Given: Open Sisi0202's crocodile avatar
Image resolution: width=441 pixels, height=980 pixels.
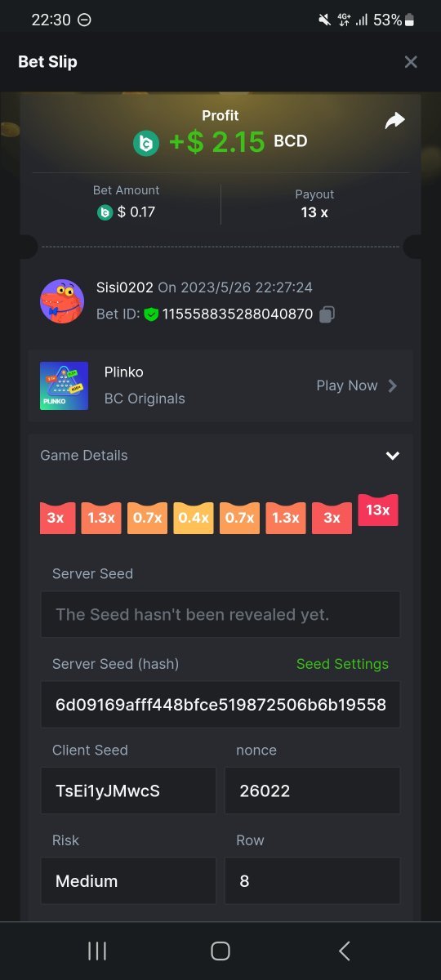Looking at the screenshot, I should click(x=62, y=301).
